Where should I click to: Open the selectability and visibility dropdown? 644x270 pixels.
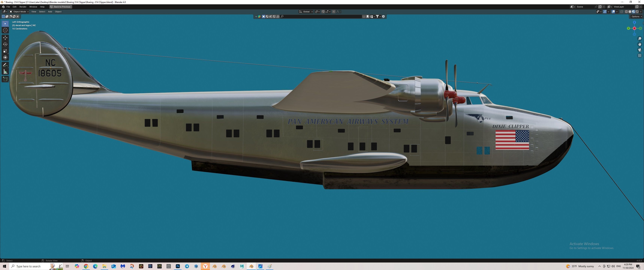pos(599,11)
